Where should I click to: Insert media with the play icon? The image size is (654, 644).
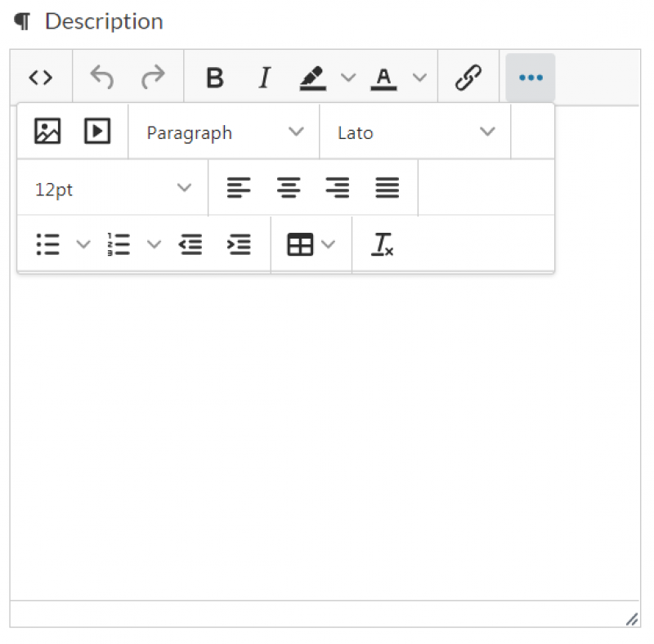[x=97, y=132]
